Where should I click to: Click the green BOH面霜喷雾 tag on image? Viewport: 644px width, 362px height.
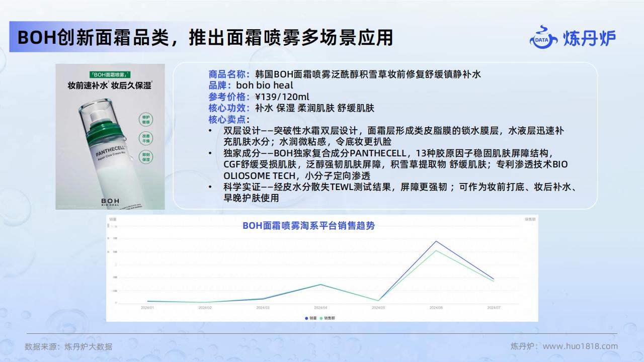coord(110,74)
